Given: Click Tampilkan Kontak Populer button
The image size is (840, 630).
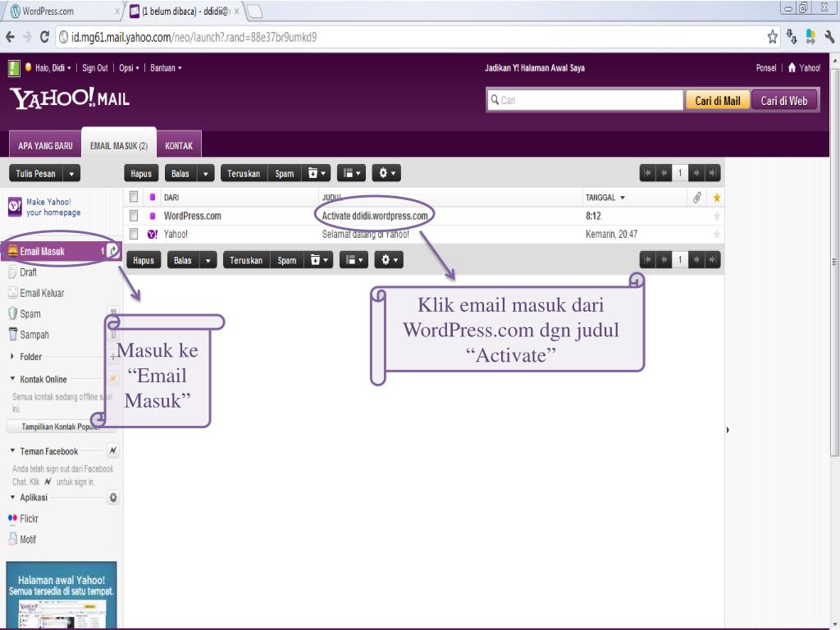Looking at the screenshot, I should (x=61, y=427).
